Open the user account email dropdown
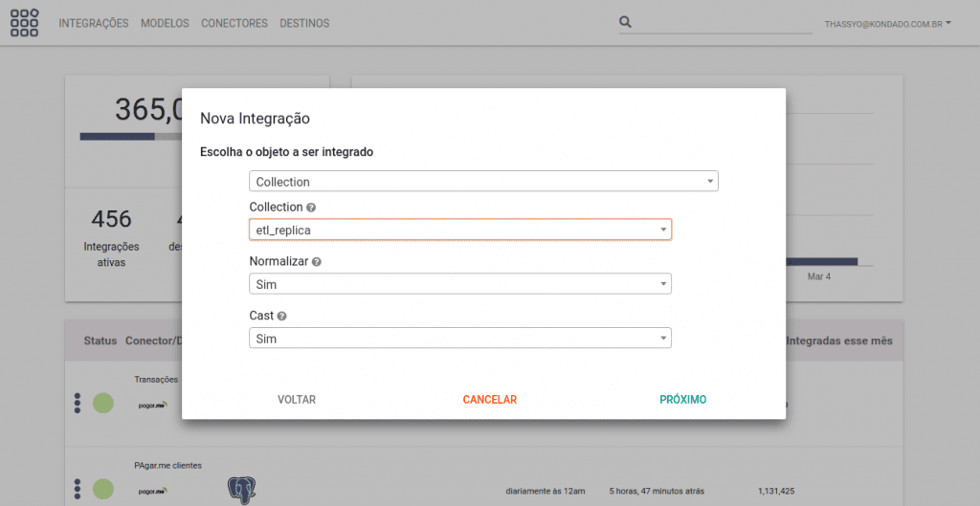 pyautogui.click(x=887, y=23)
